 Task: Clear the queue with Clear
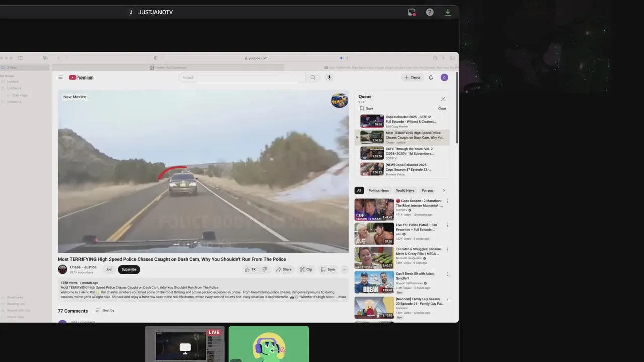coord(442,108)
